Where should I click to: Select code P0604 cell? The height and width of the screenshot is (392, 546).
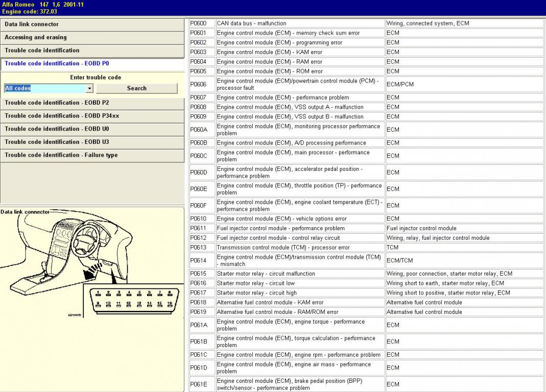pyautogui.click(x=202, y=62)
